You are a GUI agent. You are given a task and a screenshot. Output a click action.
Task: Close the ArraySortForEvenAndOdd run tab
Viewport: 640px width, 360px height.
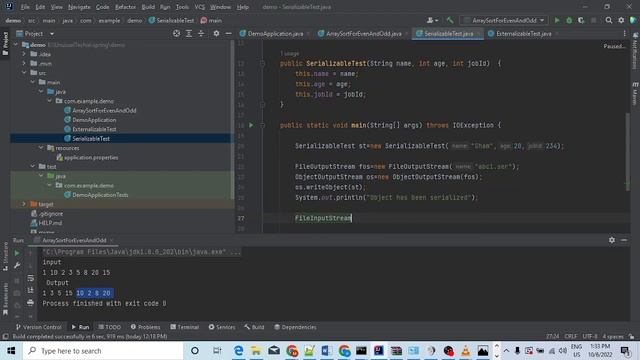111,240
